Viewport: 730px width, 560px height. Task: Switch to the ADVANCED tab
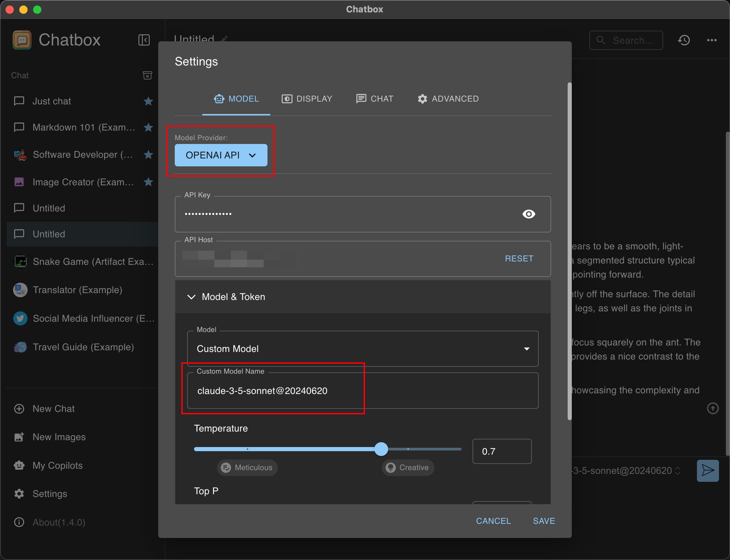click(448, 99)
